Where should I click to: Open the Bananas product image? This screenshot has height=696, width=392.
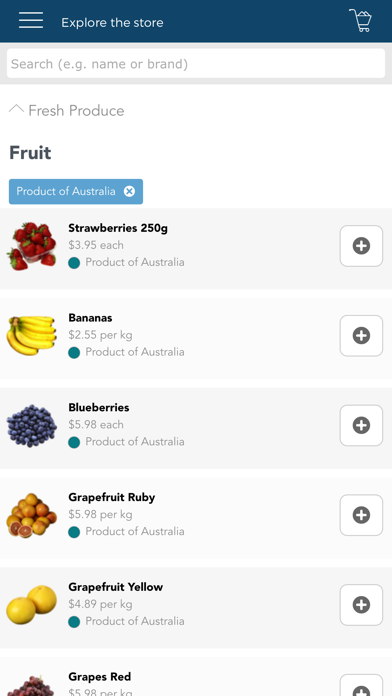click(x=31, y=336)
